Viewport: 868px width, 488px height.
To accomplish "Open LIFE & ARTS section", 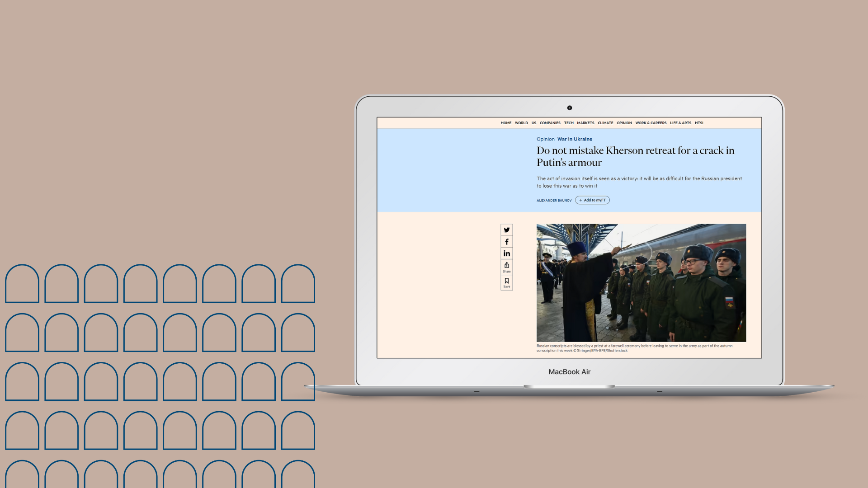I will pos(680,123).
